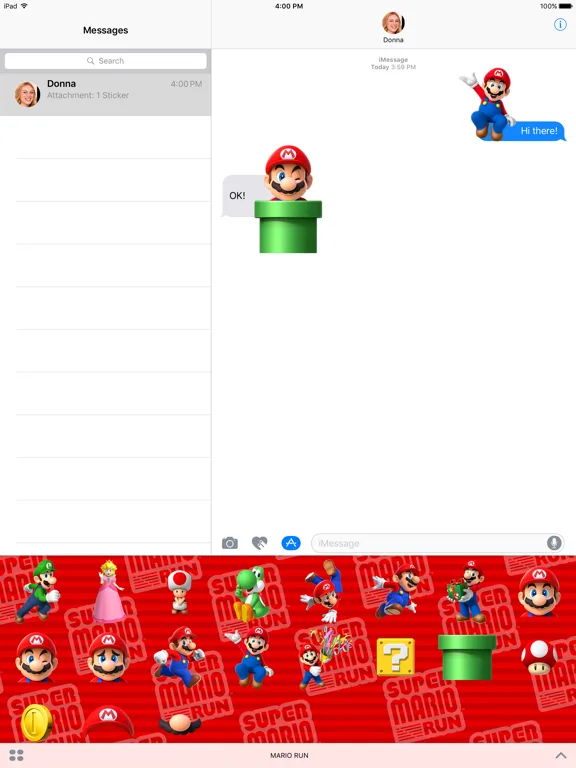Tap the Mario in pipe sticker in chat
Screen dimensions: 576x768
coord(288,199)
